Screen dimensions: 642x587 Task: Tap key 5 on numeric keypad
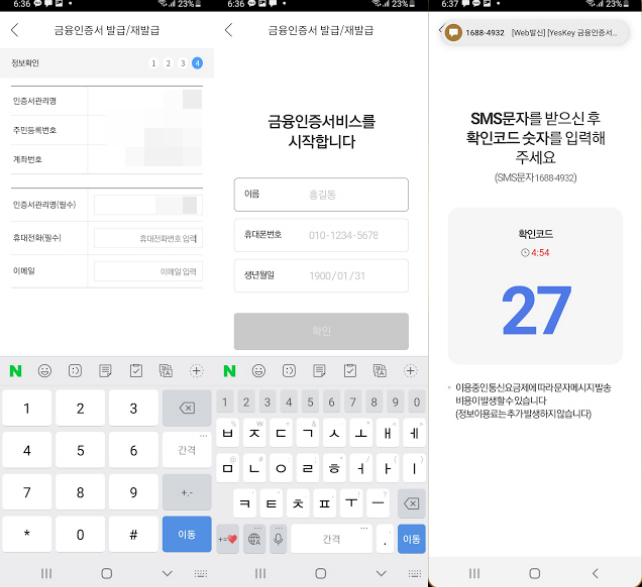[x=80, y=450]
